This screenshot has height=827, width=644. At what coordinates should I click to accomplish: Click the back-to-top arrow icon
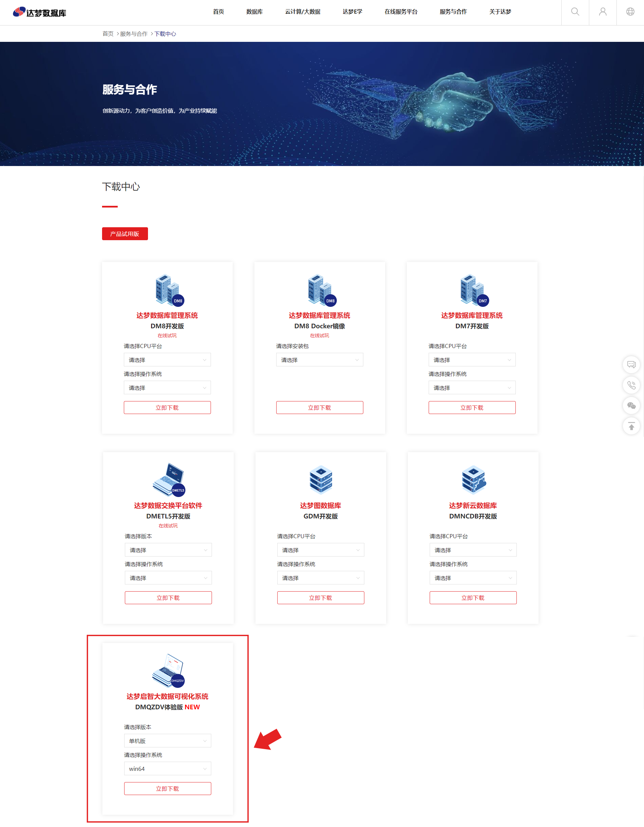[x=631, y=426]
